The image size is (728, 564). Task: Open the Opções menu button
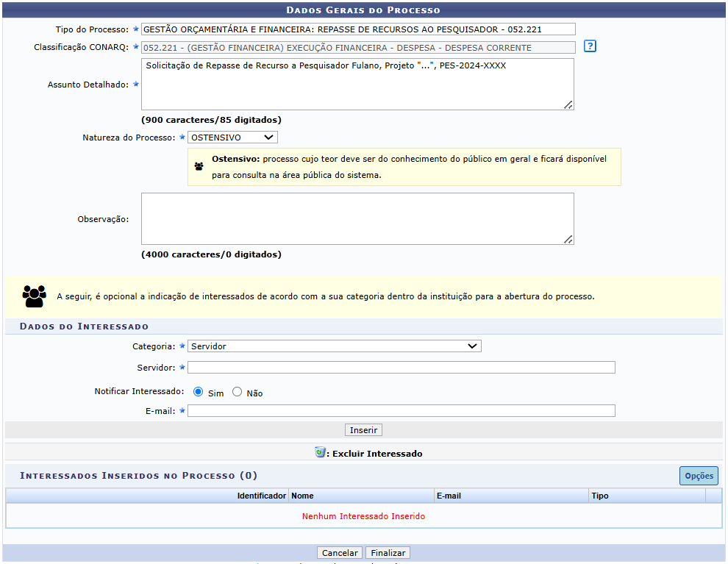[699, 476]
